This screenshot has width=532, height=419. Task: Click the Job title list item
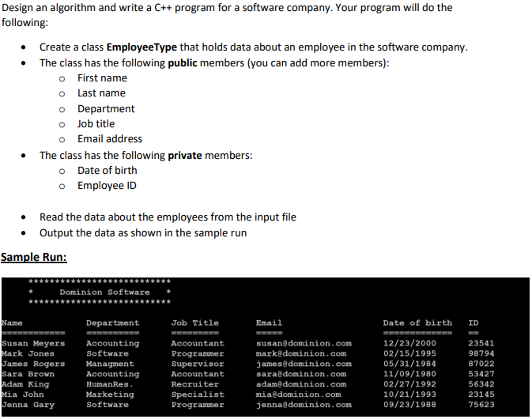pyautogui.click(x=96, y=124)
